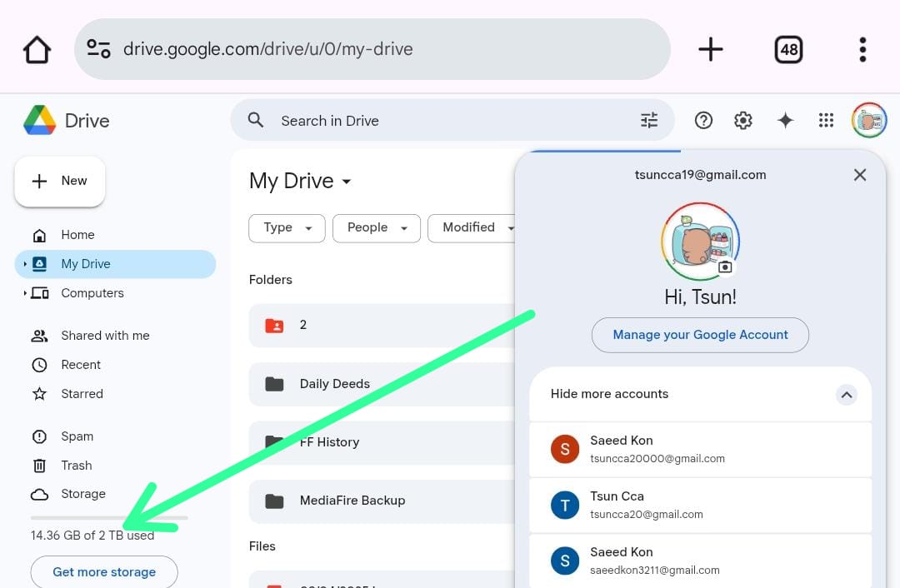This screenshot has height=588, width=900.
Task: Collapse the Hide more accounts chevron
Action: coord(846,395)
